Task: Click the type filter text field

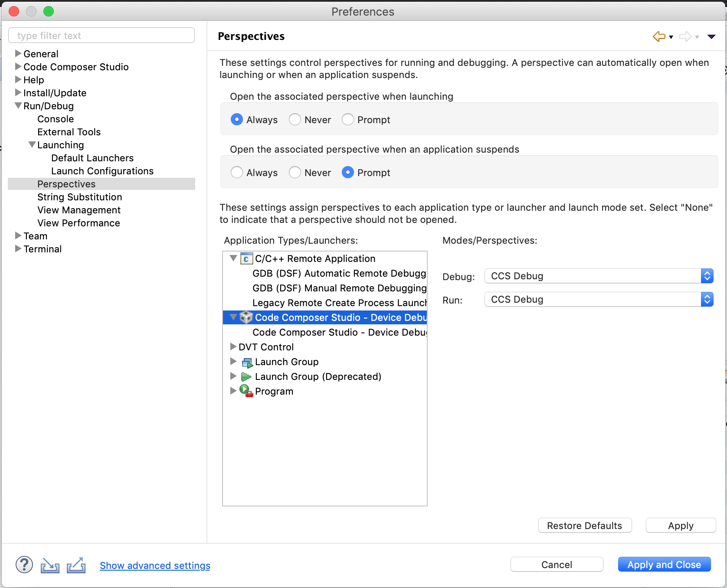Action: [x=102, y=36]
